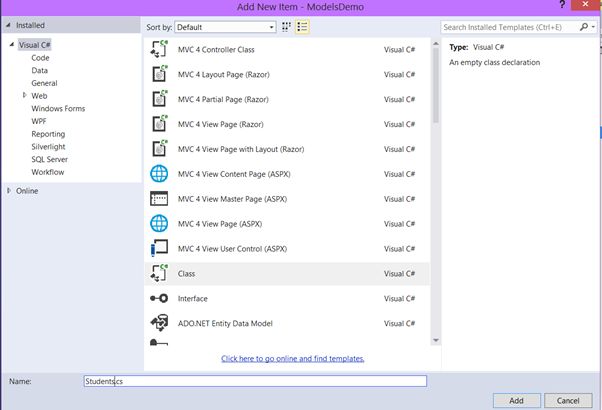Click the MVC 4 View Page (ASPX) globe icon
602x410 pixels.
(159, 223)
